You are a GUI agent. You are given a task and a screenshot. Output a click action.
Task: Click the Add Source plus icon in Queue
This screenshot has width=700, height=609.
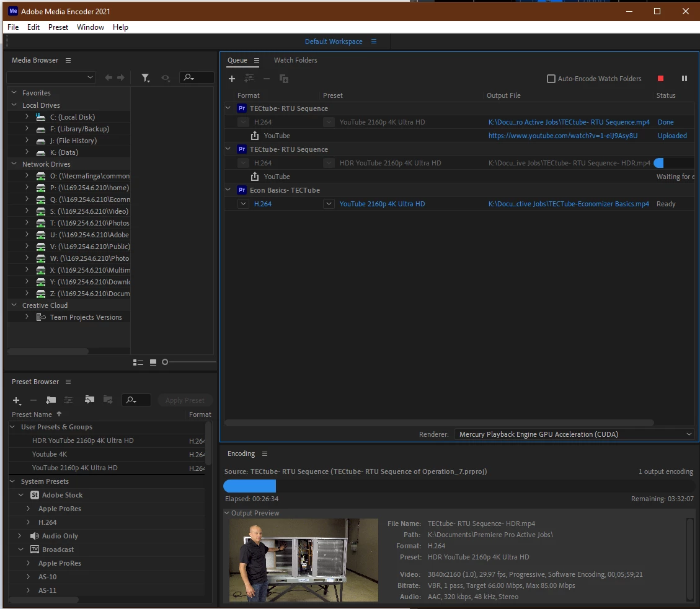click(232, 79)
